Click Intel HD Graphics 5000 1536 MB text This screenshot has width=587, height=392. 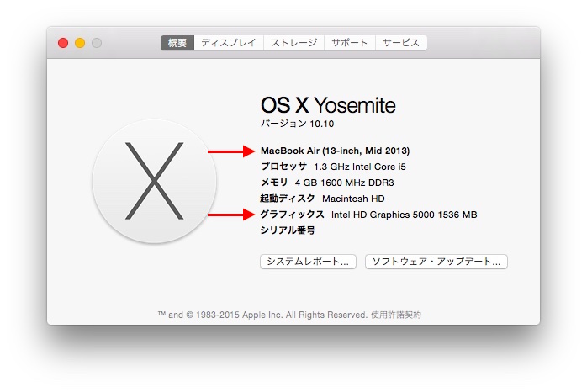coord(405,215)
